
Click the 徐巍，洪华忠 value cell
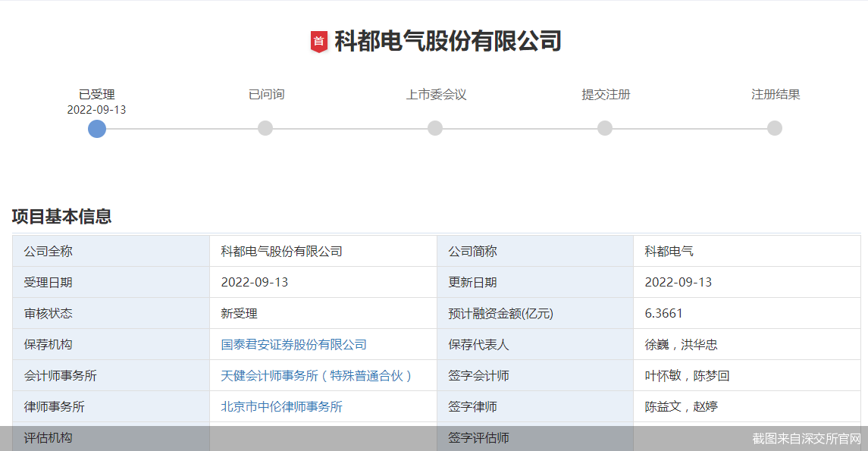pos(747,344)
